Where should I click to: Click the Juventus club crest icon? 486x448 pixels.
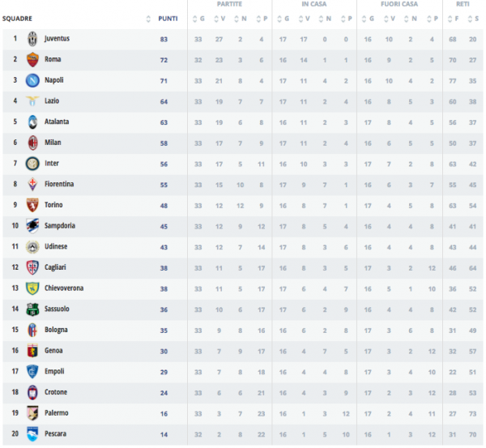33,38
